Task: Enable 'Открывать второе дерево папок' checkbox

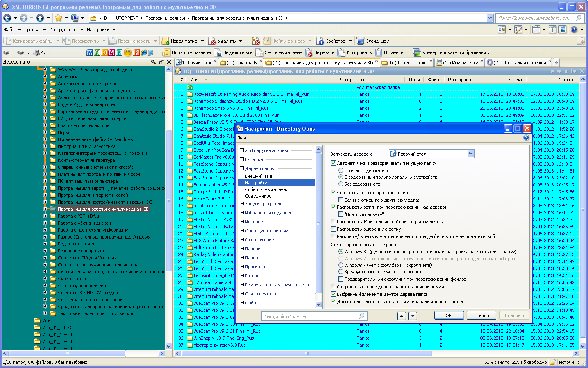Action: tap(334, 287)
